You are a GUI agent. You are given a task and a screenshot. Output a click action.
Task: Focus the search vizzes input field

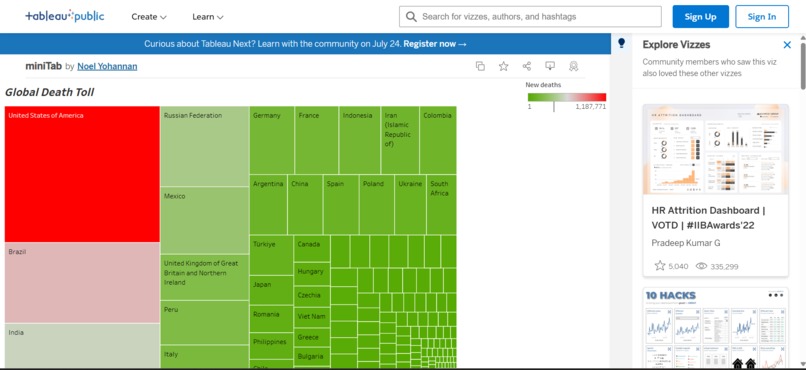point(530,16)
